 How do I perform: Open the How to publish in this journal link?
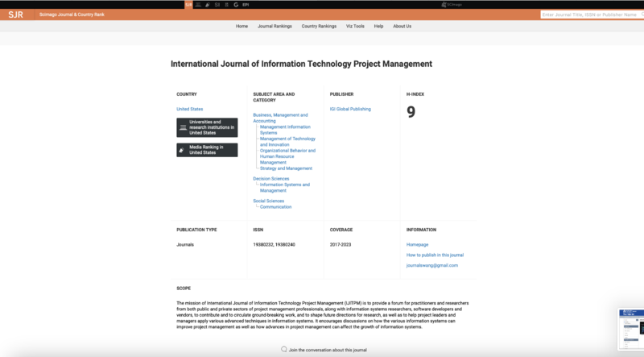[x=435, y=255]
